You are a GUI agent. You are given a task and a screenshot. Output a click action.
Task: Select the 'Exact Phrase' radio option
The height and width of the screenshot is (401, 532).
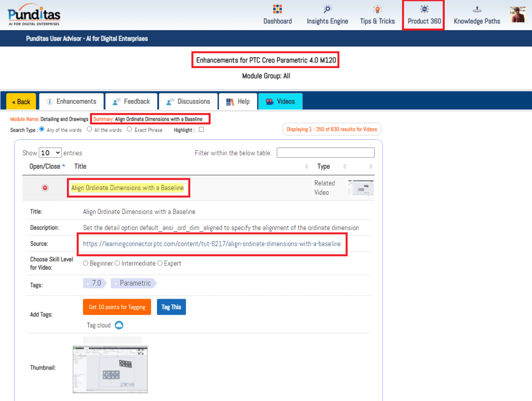pos(130,129)
